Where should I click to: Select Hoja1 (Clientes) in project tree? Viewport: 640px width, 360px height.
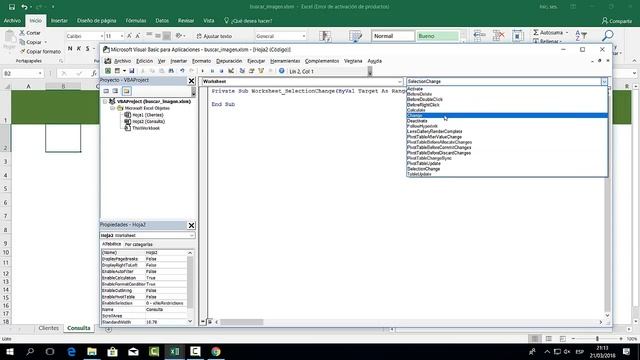tap(148, 115)
